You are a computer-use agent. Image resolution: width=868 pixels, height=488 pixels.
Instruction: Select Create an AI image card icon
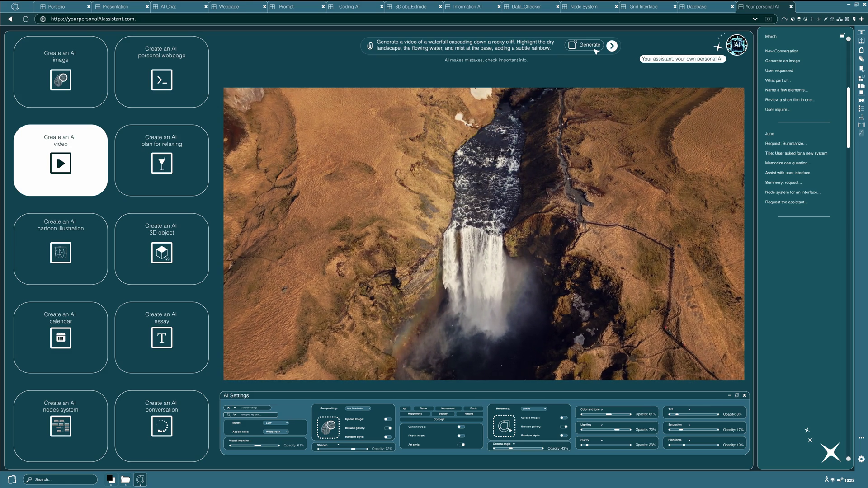coord(61,80)
